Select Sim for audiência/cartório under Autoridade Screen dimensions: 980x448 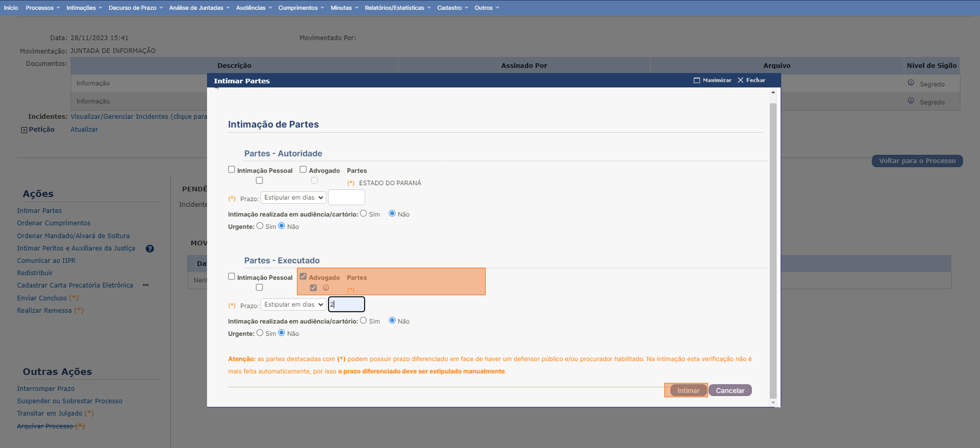coord(363,214)
